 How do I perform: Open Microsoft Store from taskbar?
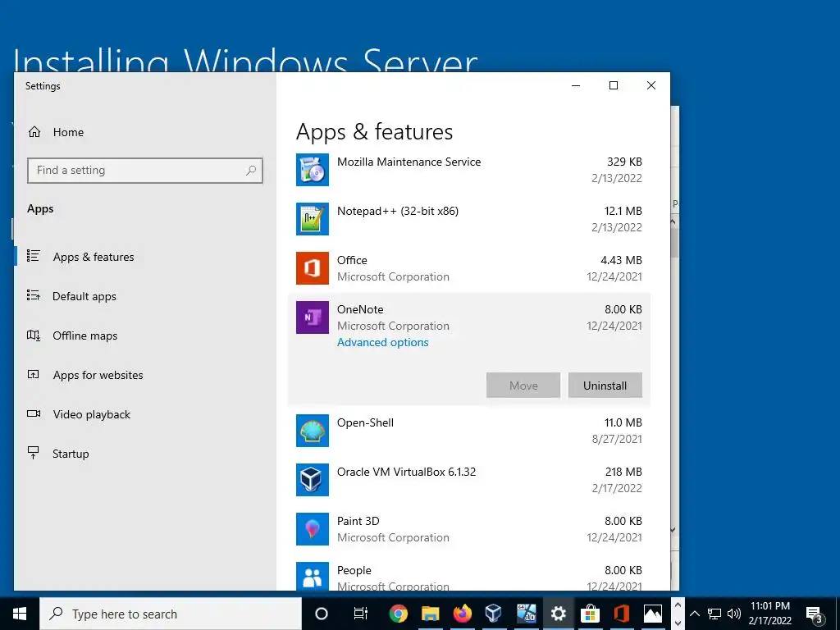pyautogui.click(x=590, y=614)
